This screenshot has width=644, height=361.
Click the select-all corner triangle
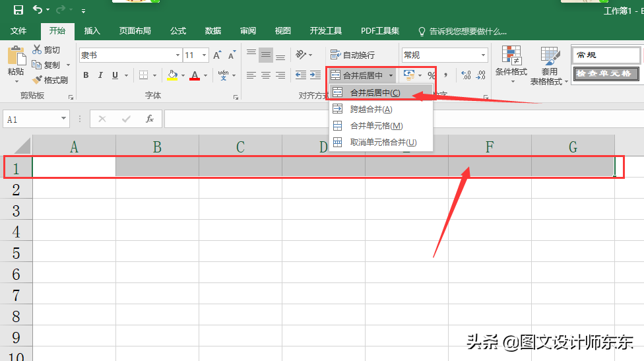22,146
